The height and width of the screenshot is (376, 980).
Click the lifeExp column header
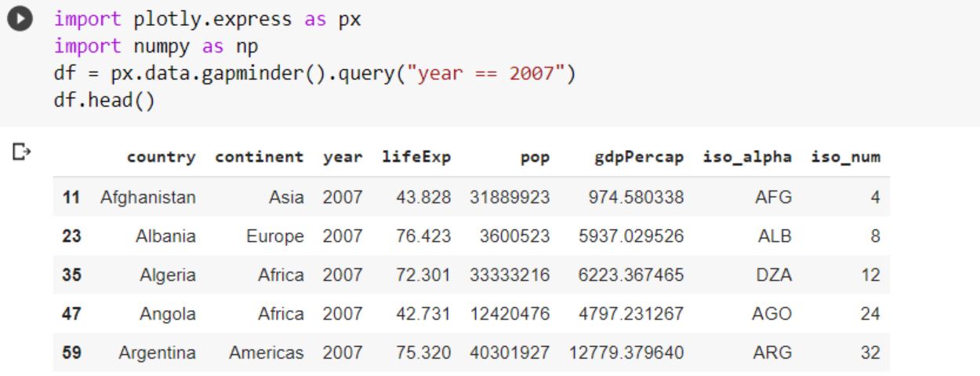tap(416, 157)
